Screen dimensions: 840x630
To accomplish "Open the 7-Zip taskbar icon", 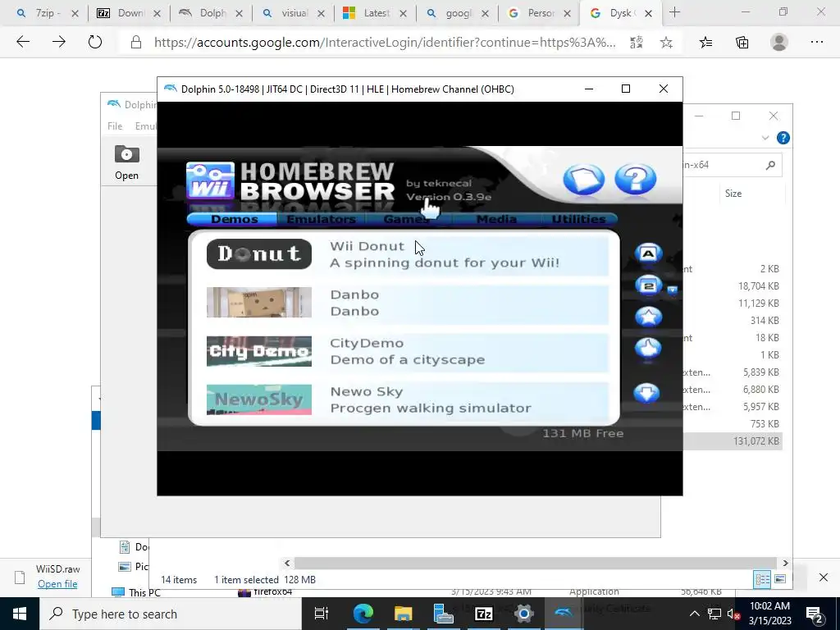I will tap(484, 614).
